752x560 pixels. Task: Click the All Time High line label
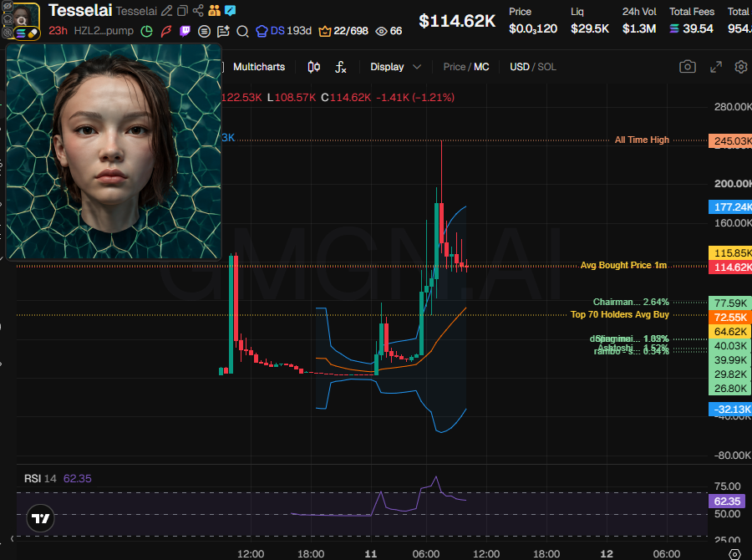[642, 140]
